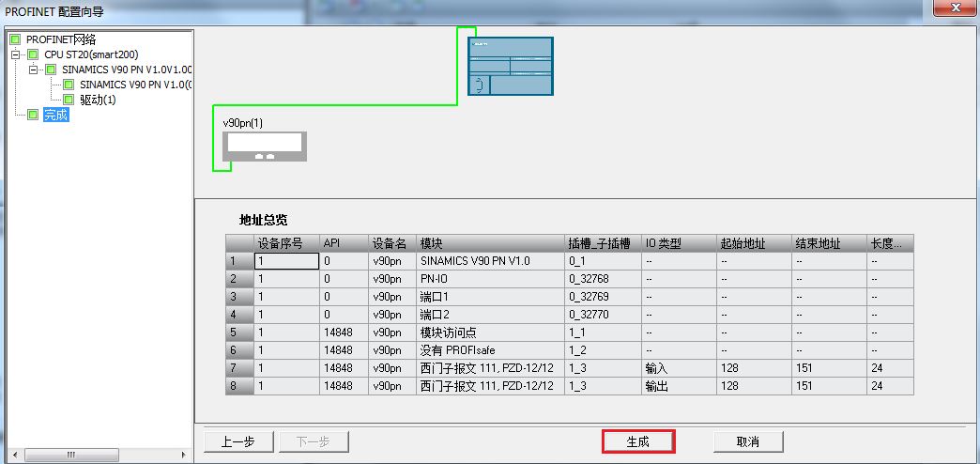
Task: Click the disabled 下一步 button
Action: point(314,441)
